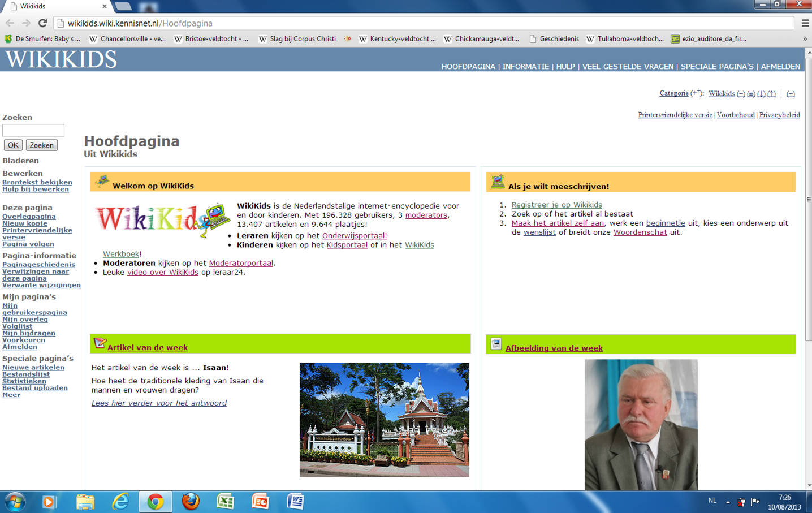
Task: Go back with the browser back arrow
Action: (10, 23)
